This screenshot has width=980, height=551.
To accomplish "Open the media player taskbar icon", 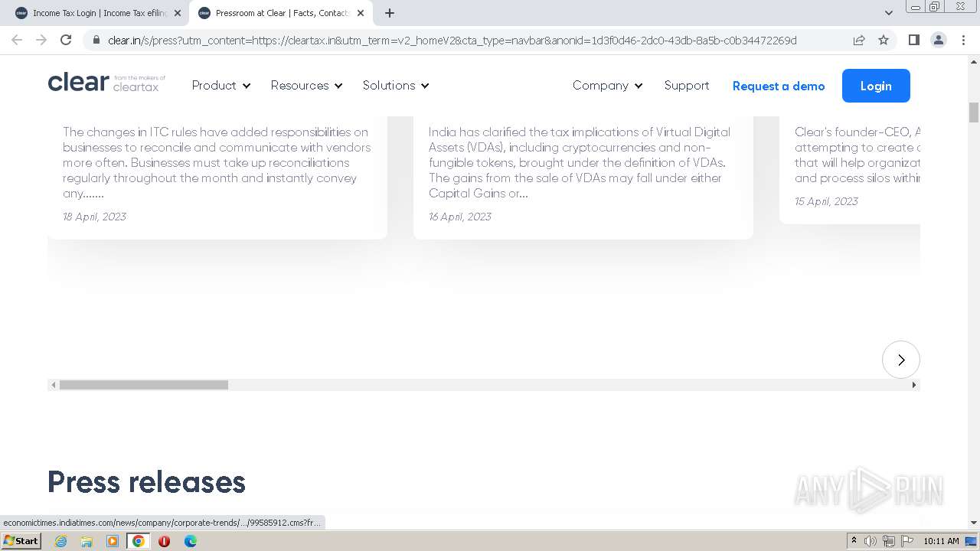I will (x=113, y=541).
